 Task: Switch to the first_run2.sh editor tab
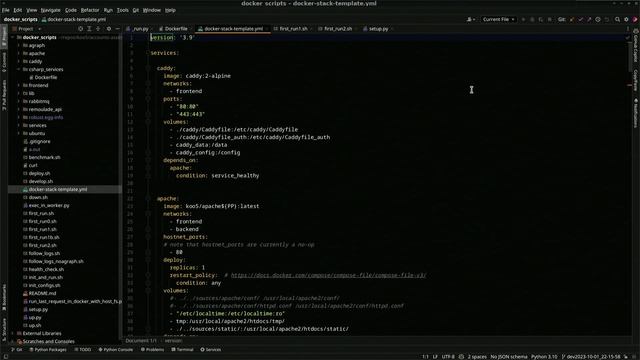point(336,29)
